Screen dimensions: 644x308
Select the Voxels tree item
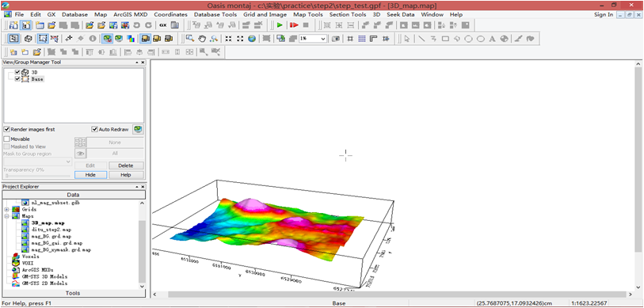pos(30,256)
